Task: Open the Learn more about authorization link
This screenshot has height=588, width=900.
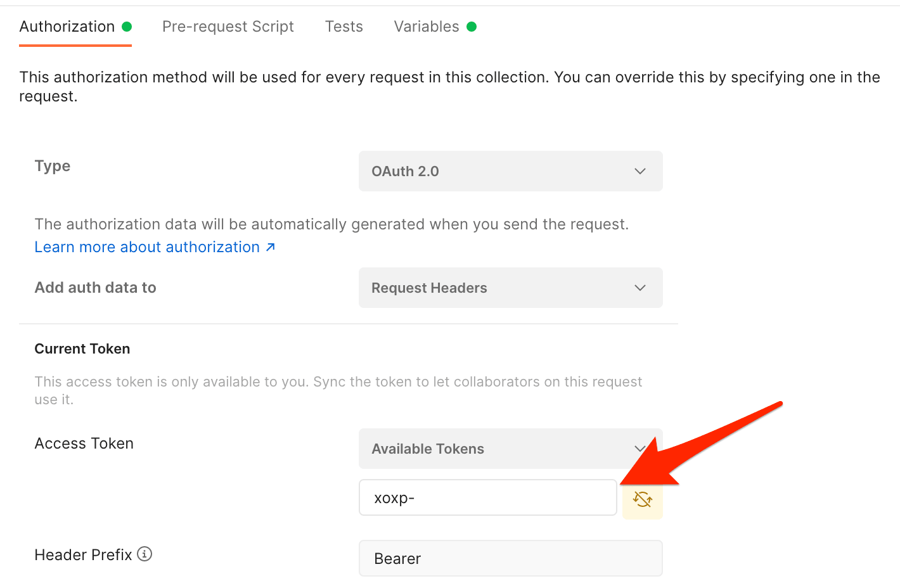Action: point(146,247)
